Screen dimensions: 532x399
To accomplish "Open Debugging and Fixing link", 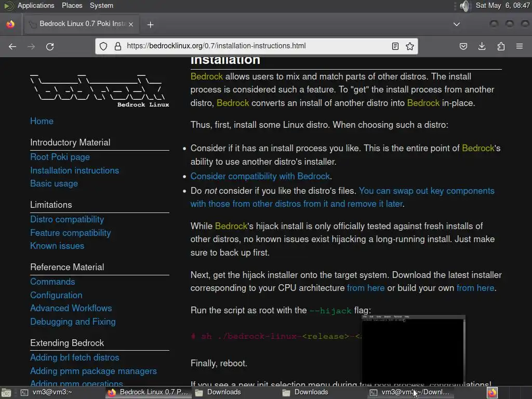I will (x=73, y=322).
